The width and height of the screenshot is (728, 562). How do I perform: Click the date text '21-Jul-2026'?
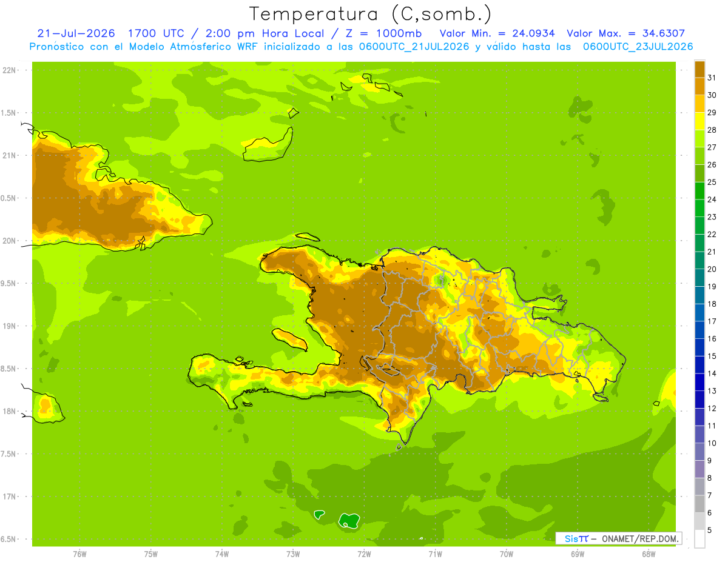pos(76,33)
